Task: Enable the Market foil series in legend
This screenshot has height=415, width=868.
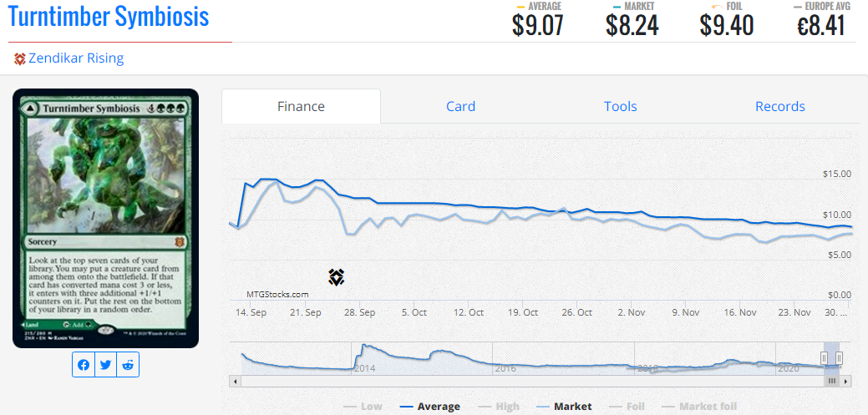Action: pos(698,407)
